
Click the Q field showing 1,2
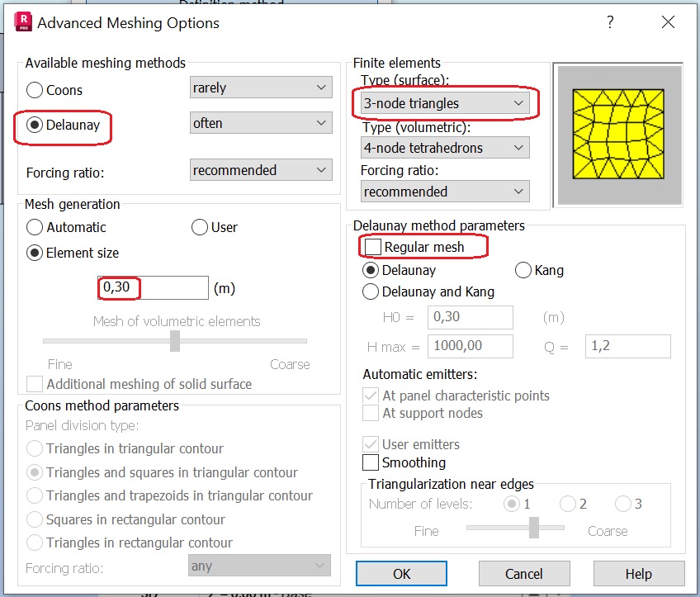pyautogui.click(x=627, y=346)
